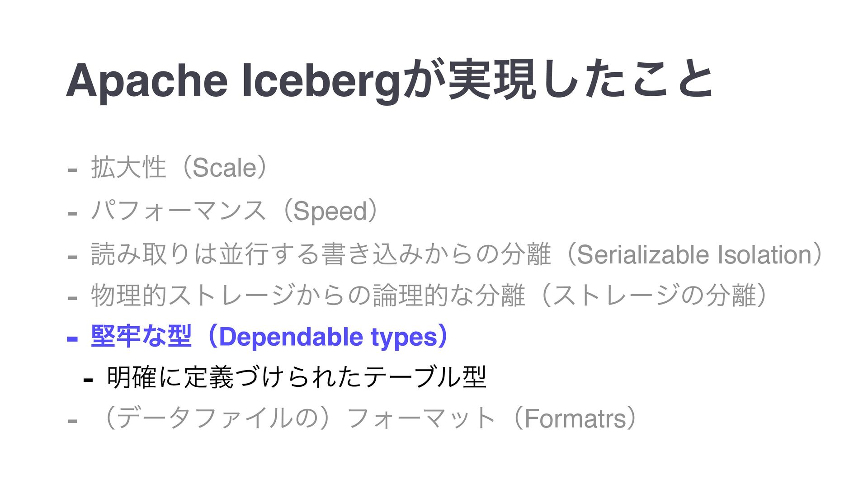
Task: Click the '分離' word after 'Serializable' line's Japanese text
Action: coord(526,254)
